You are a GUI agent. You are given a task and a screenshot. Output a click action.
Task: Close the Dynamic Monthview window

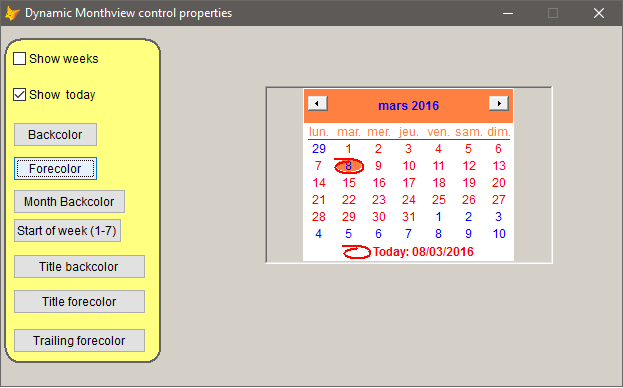[599, 13]
